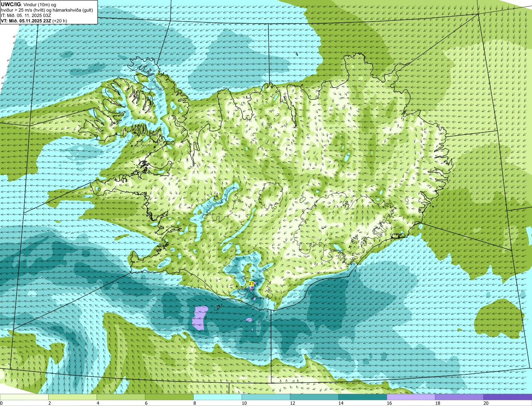Viewport: 532px width, 406px height.
Task: Click the legend tick label 8
Action: click(195, 403)
